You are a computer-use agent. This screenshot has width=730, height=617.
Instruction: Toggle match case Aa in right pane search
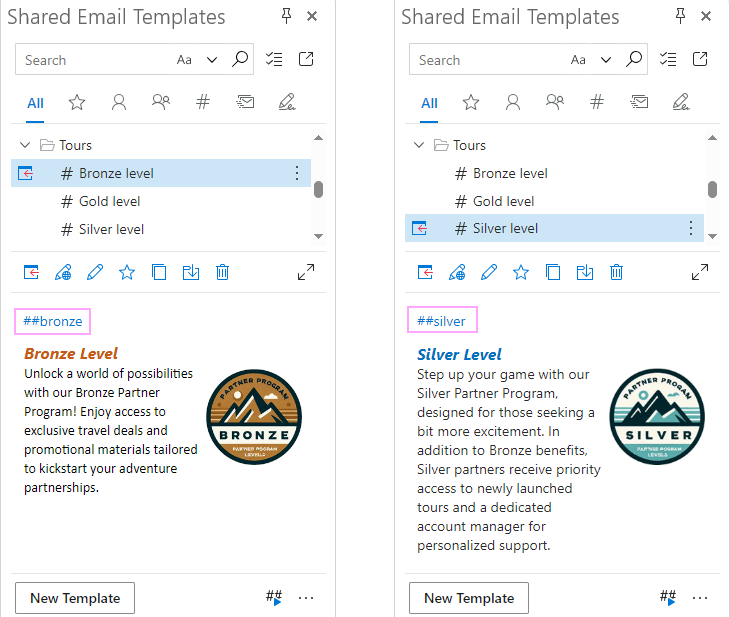point(578,60)
